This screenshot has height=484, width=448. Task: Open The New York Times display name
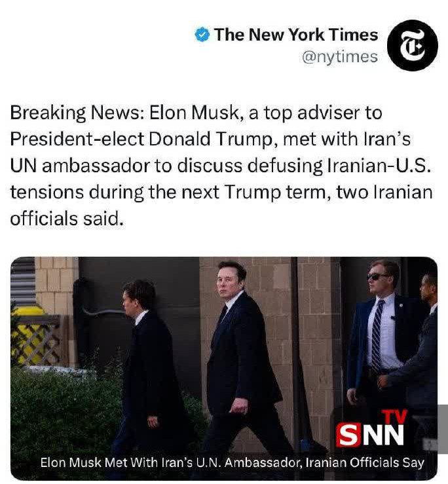(296, 34)
